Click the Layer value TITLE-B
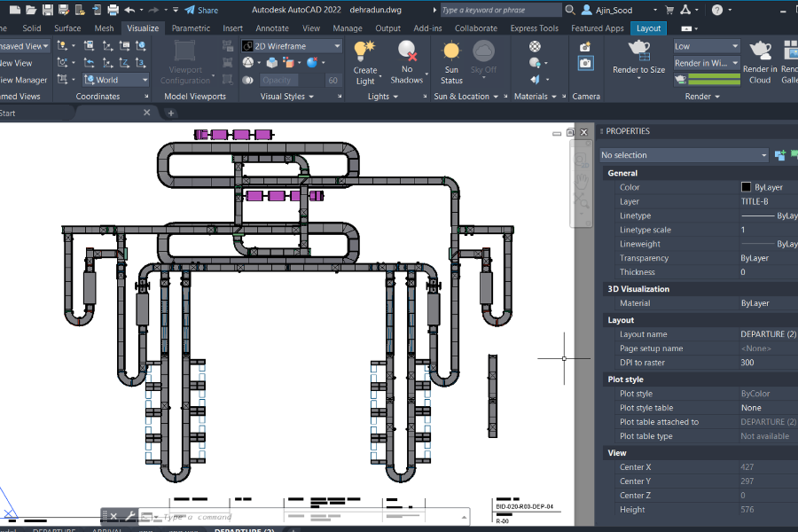The width and height of the screenshot is (798, 532). 755,201
